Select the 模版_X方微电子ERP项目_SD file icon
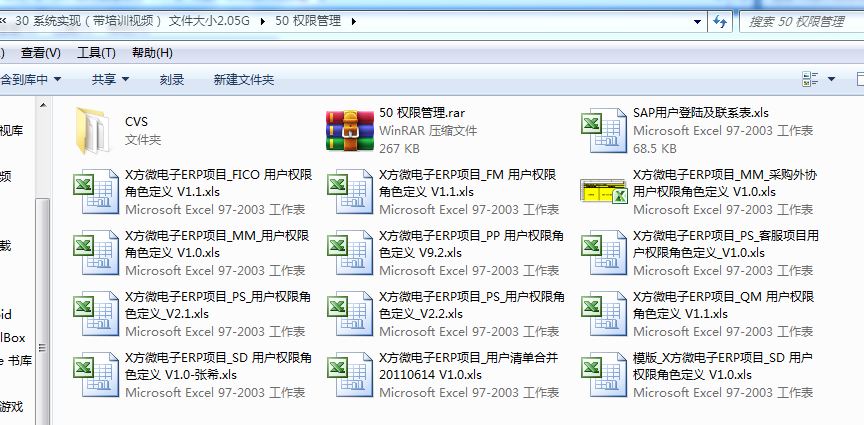Viewport: 864px width, 425px height. (604, 375)
